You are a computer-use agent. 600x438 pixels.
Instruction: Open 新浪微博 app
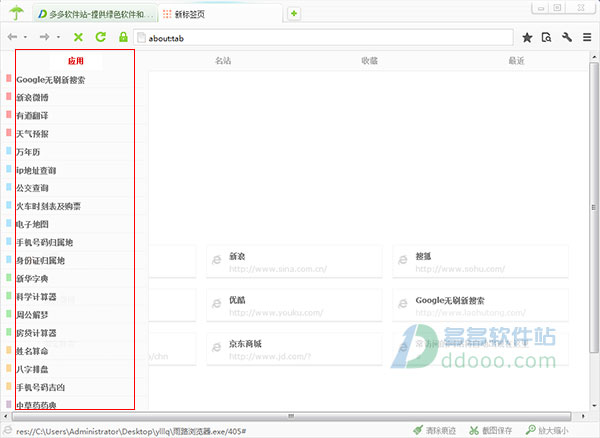[32, 98]
